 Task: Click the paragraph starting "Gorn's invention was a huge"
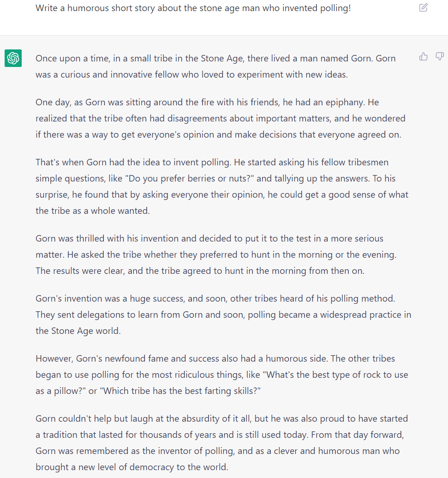[223, 315]
